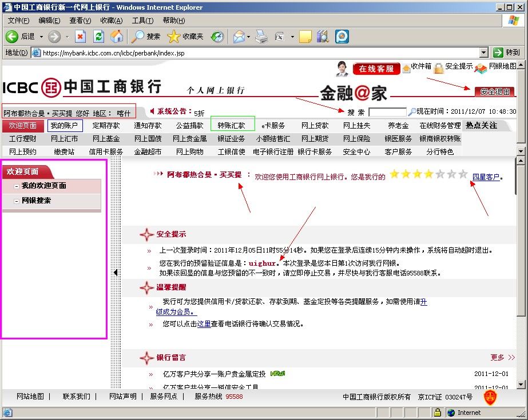Click the 四星客户 link

tap(486, 177)
